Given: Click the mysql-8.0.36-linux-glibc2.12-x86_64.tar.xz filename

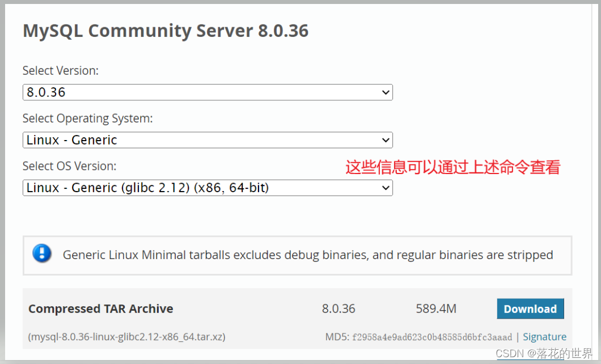Looking at the screenshot, I should coord(126,337).
